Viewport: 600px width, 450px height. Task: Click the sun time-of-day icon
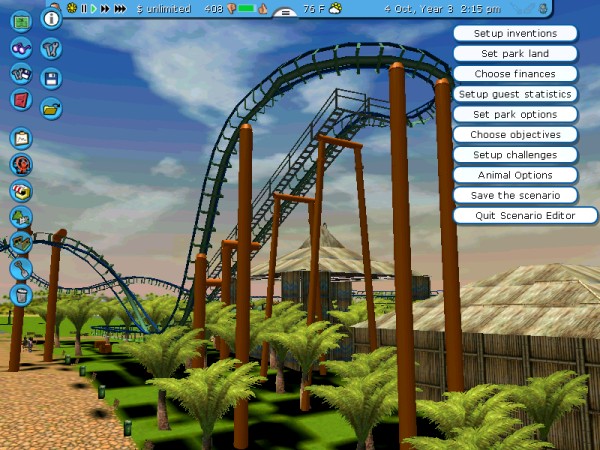click(72, 8)
